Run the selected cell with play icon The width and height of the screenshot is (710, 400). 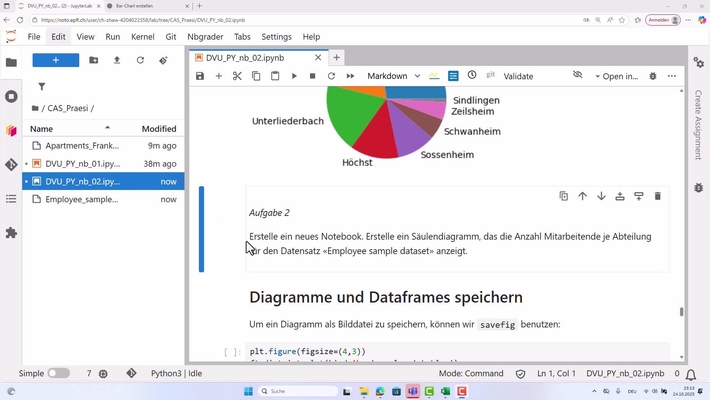294,76
